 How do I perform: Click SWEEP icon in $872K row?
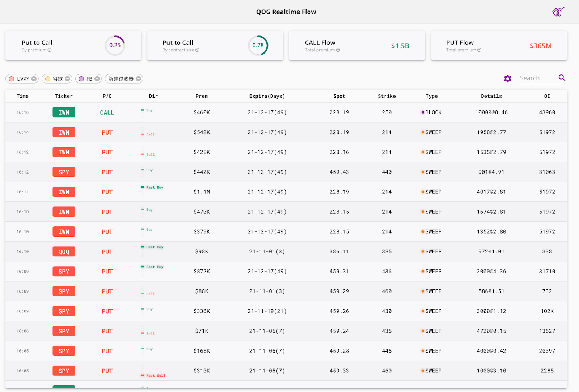[423, 272]
